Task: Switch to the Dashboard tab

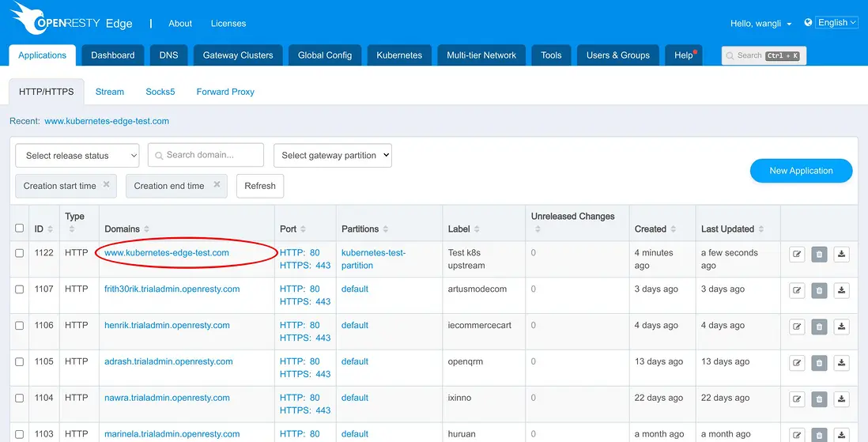Action: (113, 55)
